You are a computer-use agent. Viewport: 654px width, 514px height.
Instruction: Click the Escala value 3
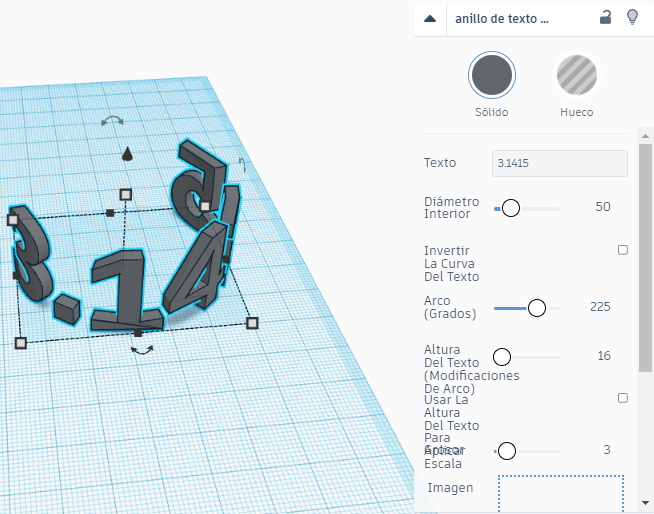click(x=607, y=450)
